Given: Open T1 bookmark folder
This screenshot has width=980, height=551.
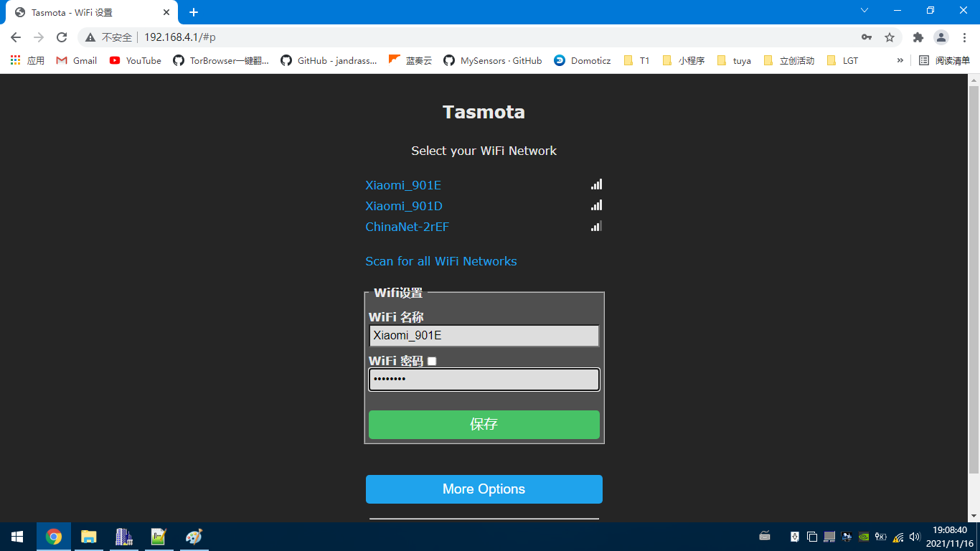Looking at the screenshot, I should pyautogui.click(x=636, y=60).
